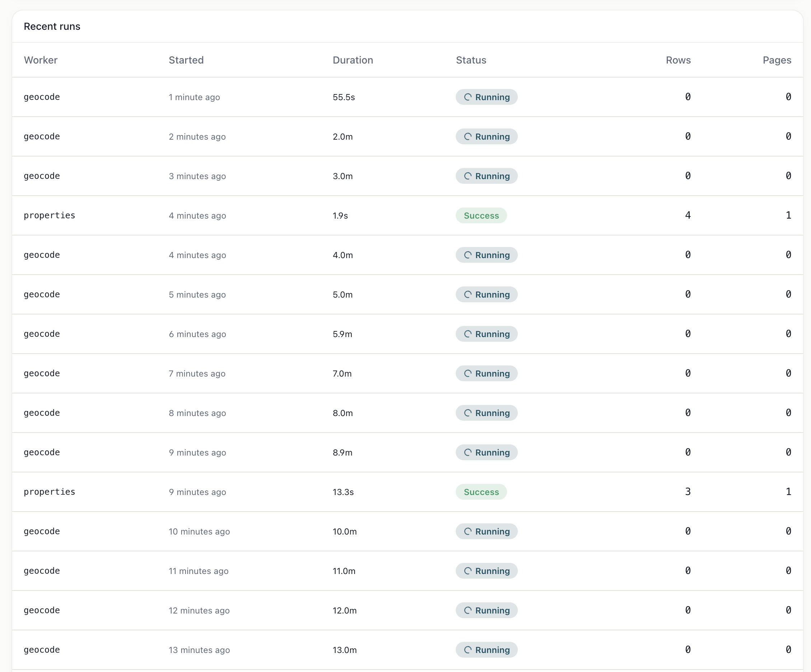Click the '1 minute ago' started time

194,97
